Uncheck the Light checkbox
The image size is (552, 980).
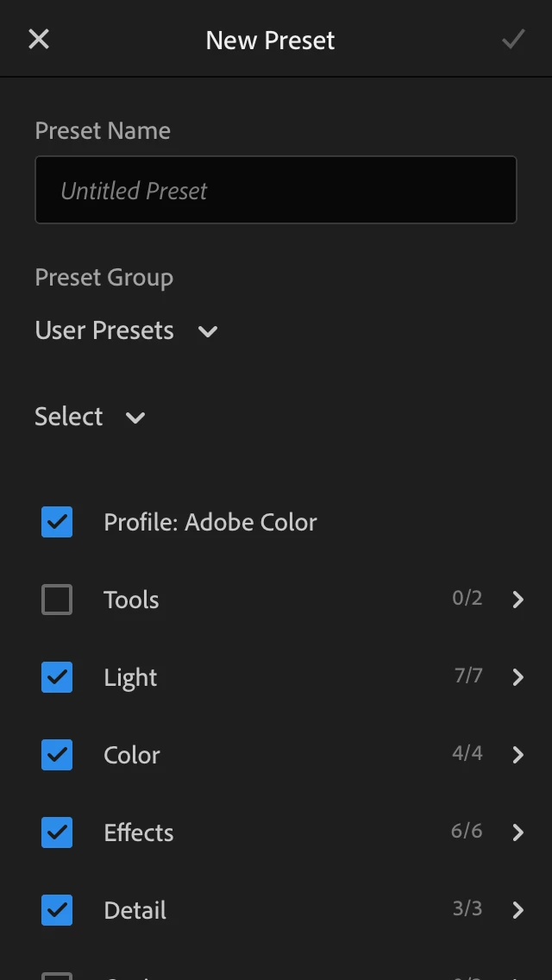click(x=57, y=677)
